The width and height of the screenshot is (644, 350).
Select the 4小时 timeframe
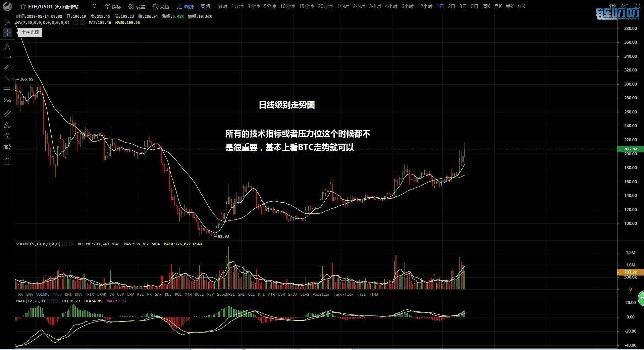391,6
